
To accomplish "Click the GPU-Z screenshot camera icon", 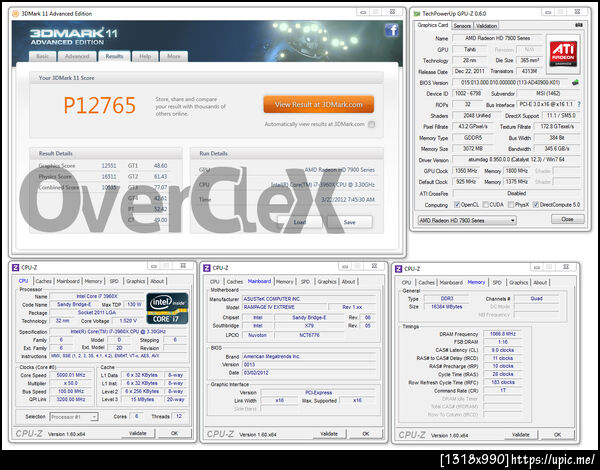I will [x=579, y=25].
